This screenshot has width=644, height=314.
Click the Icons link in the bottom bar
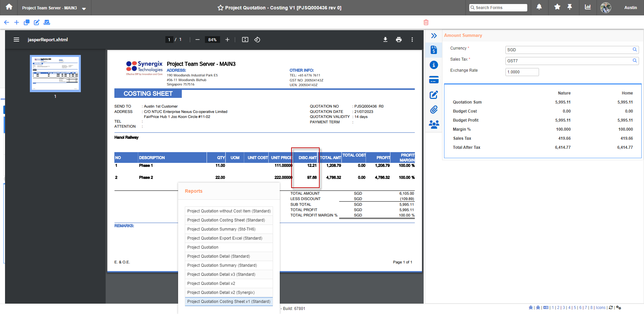600,307
